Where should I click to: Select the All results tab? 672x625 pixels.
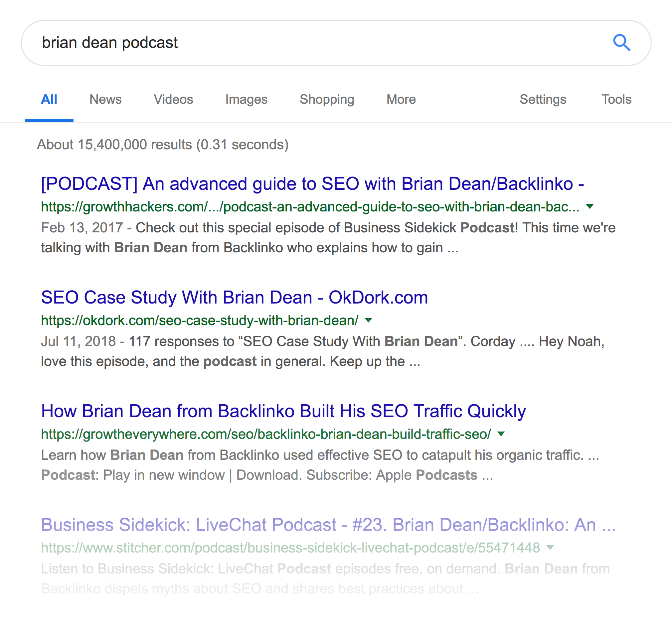49,99
